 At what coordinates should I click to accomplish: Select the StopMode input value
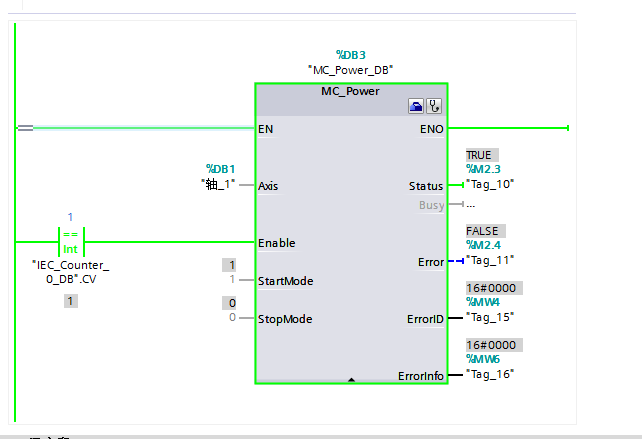click(x=232, y=318)
